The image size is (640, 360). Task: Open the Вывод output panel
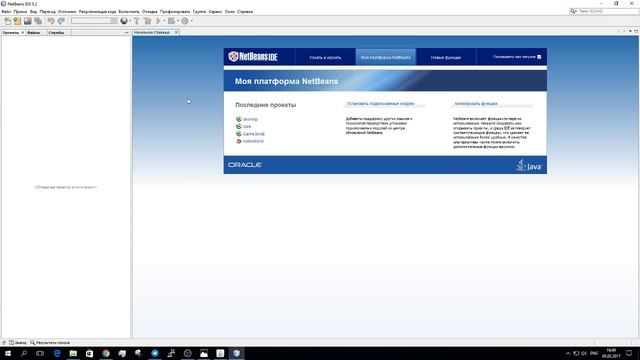18,343
